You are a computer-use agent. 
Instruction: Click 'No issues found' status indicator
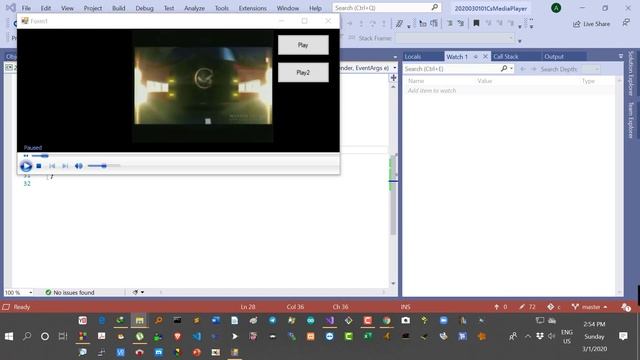[70, 292]
